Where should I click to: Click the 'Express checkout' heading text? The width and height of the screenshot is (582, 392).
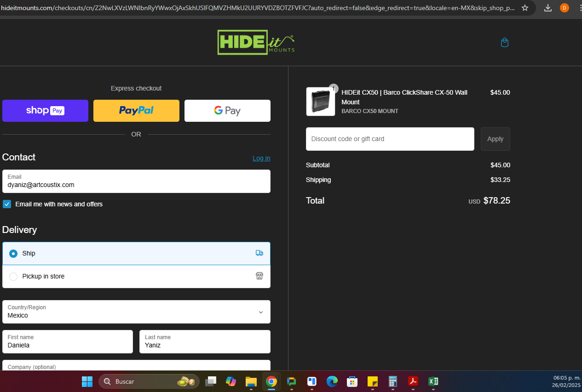point(136,88)
